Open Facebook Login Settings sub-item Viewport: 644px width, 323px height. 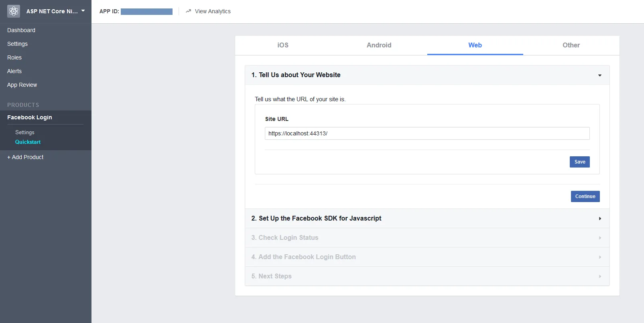pos(25,132)
